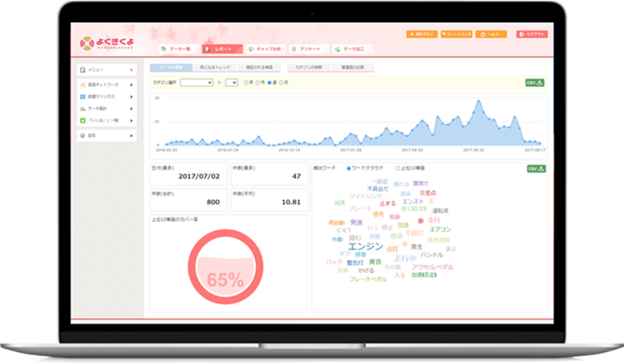Click the ヘルプ button
The width and height of the screenshot is (624, 364).
coord(491,34)
